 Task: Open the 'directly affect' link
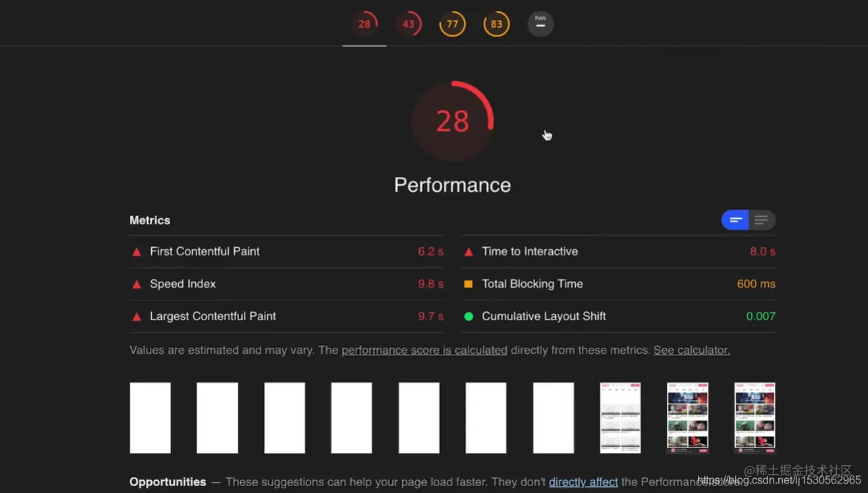pos(583,482)
